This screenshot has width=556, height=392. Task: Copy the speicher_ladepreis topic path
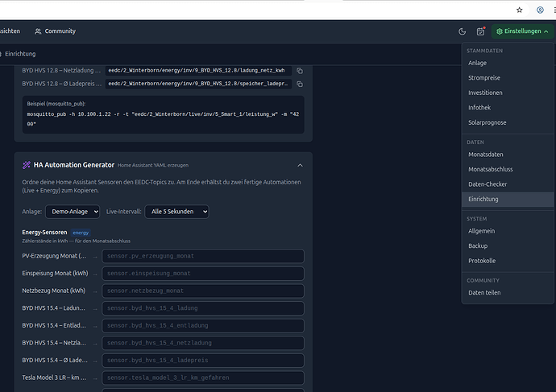tap(299, 83)
